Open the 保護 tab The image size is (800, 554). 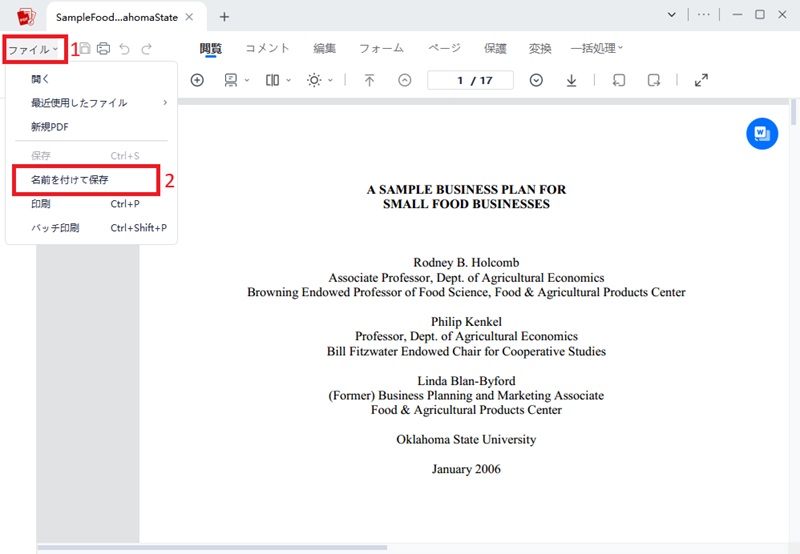[495, 48]
